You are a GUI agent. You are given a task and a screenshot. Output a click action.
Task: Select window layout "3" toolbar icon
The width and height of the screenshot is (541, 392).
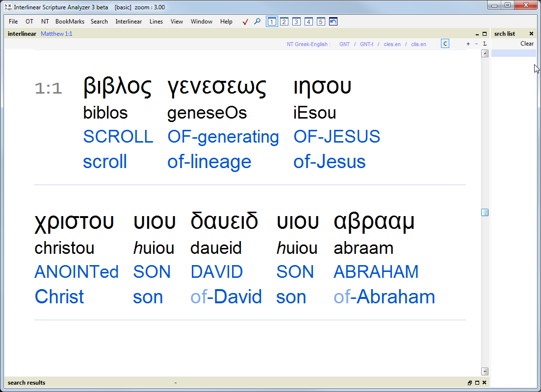(x=296, y=22)
